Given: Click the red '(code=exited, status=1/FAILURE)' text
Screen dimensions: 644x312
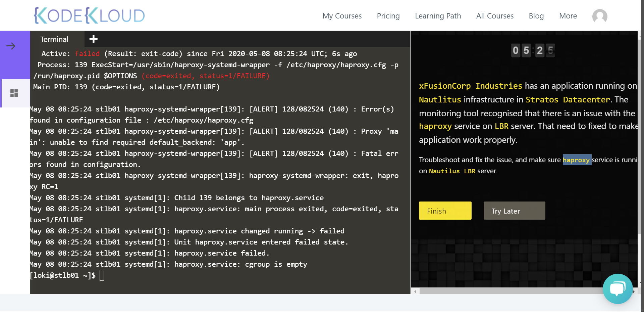Looking at the screenshot, I should [x=205, y=76].
